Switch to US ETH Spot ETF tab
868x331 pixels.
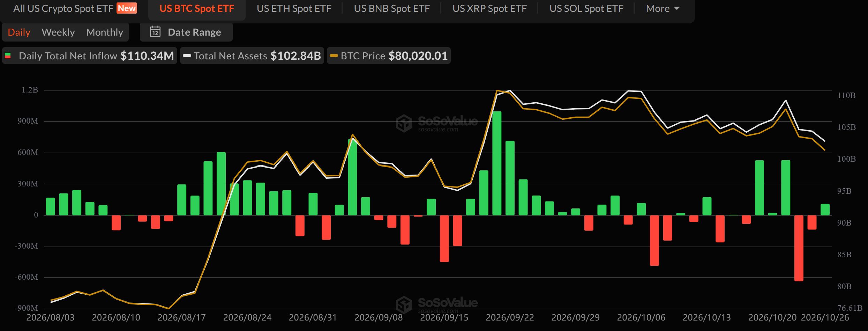[294, 8]
